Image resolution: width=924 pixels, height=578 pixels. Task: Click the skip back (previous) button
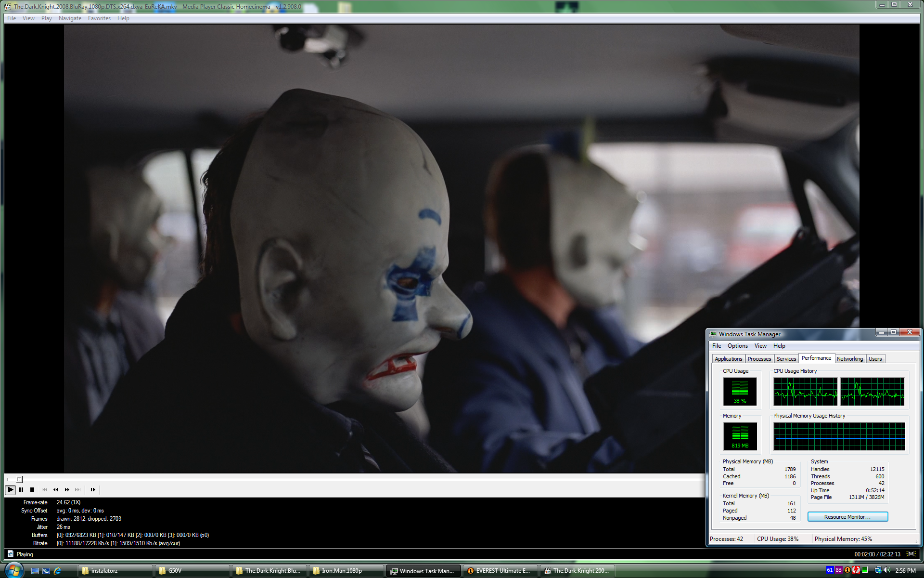pos(44,489)
